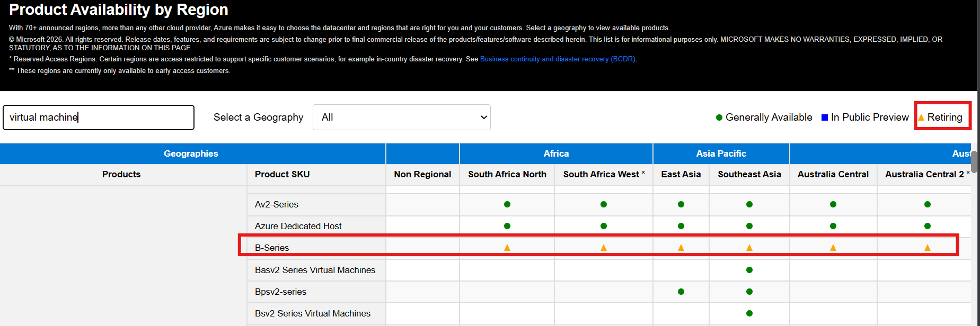
Task: Click Azure Dedicated Host dot under Australia Central
Action: click(833, 226)
